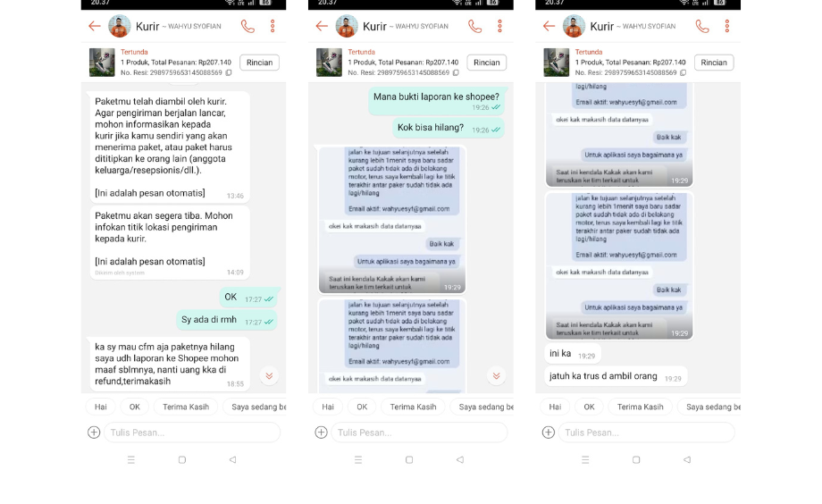Tap the back arrow in the left chat

point(95,26)
